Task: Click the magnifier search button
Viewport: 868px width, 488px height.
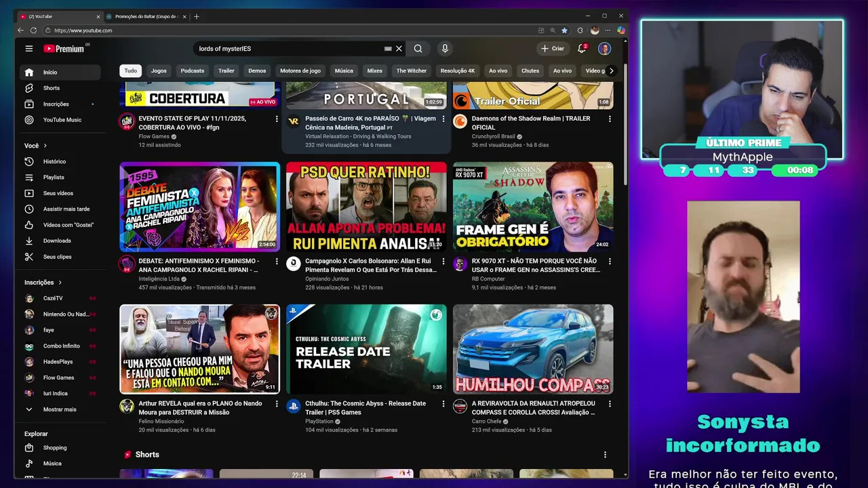Action: pyautogui.click(x=418, y=49)
